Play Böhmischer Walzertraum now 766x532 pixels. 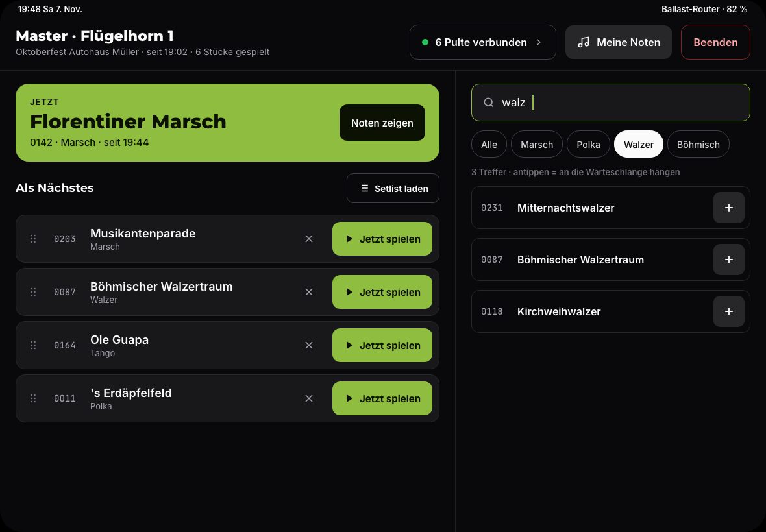coord(382,292)
